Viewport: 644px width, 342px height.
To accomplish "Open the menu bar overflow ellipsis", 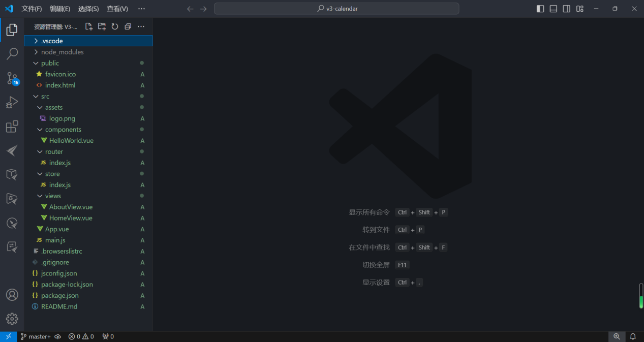I will pos(141,9).
